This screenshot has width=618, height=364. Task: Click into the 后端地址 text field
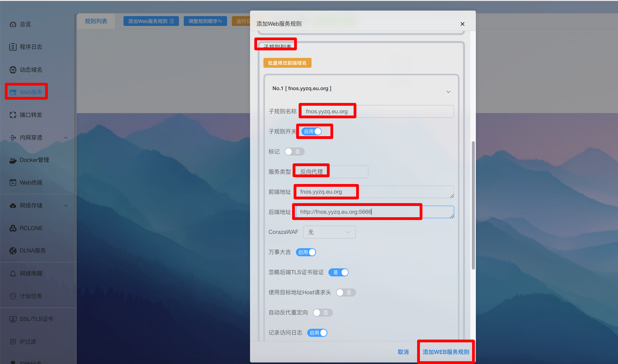pyautogui.click(x=375, y=212)
